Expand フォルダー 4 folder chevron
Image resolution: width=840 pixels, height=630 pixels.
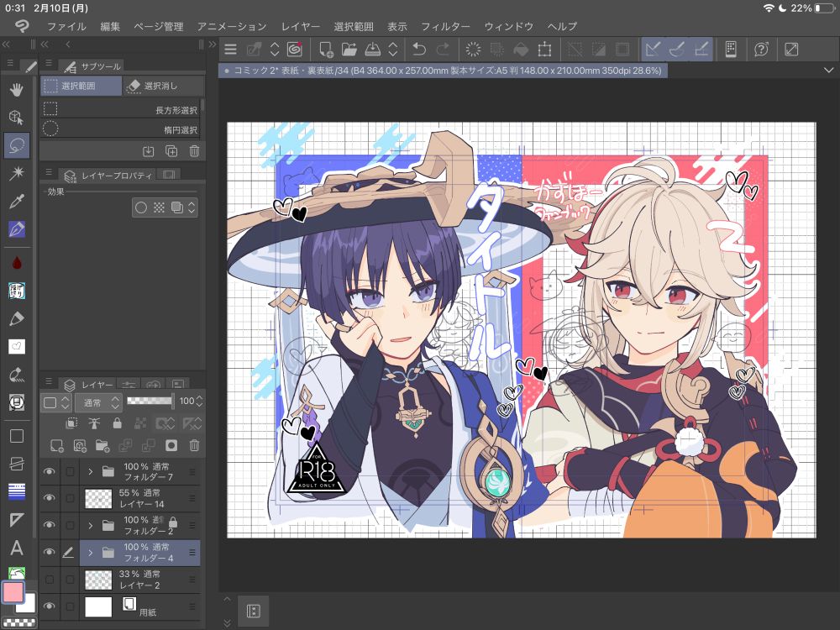click(90, 553)
